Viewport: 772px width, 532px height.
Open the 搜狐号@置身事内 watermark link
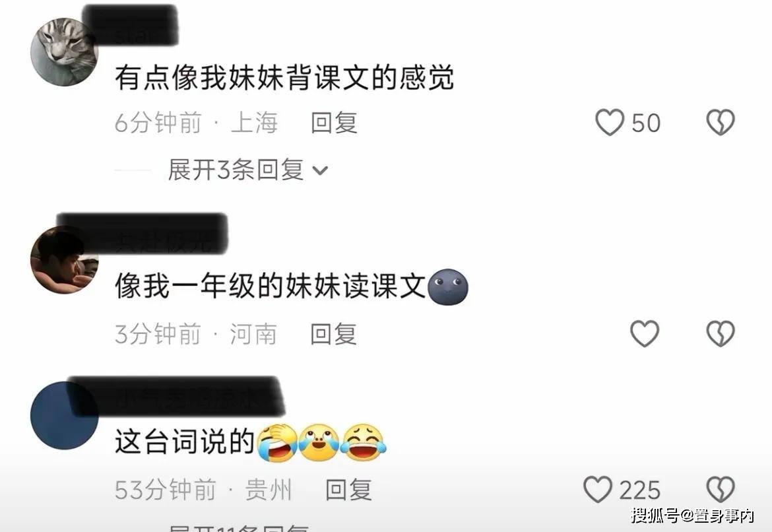click(693, 515)
